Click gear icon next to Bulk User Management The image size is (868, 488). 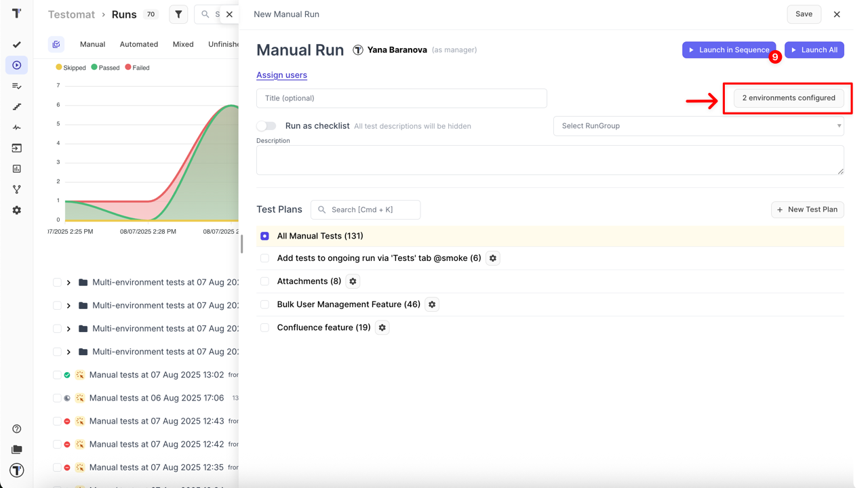tap(432, 304)
